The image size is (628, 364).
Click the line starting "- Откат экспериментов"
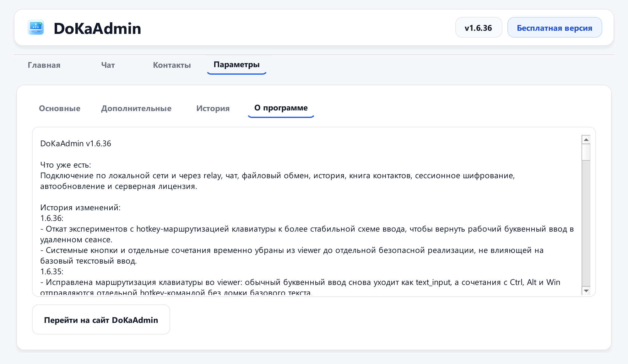tap(307, 229)
